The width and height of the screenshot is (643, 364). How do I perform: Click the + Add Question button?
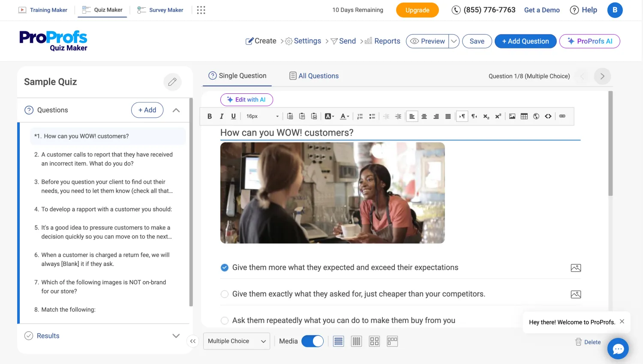pyautogui.click(x=525, y=41)
